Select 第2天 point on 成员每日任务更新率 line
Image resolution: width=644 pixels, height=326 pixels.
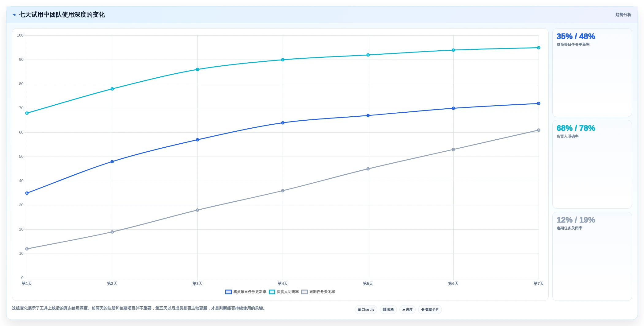point(112,162)
